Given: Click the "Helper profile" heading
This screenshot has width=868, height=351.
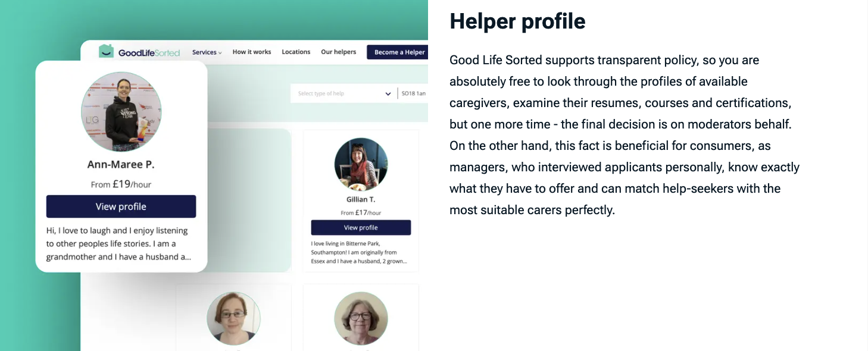Looking at the screenshot, I should [x=517, y=21].
